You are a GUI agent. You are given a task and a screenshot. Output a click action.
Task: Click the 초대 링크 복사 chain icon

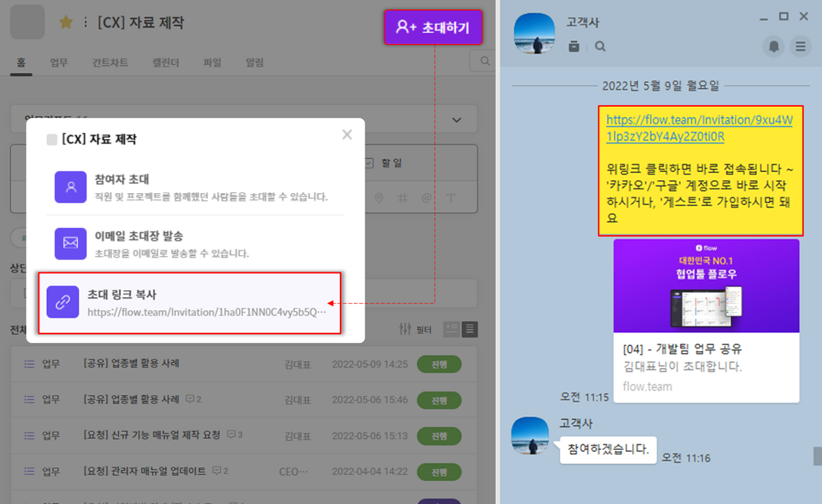pos(63,302)
